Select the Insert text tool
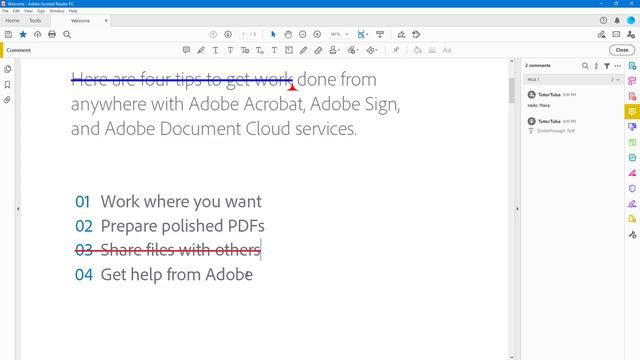This screenshot has width=640, height=360. pyautogui.click(x=260, y=50)
